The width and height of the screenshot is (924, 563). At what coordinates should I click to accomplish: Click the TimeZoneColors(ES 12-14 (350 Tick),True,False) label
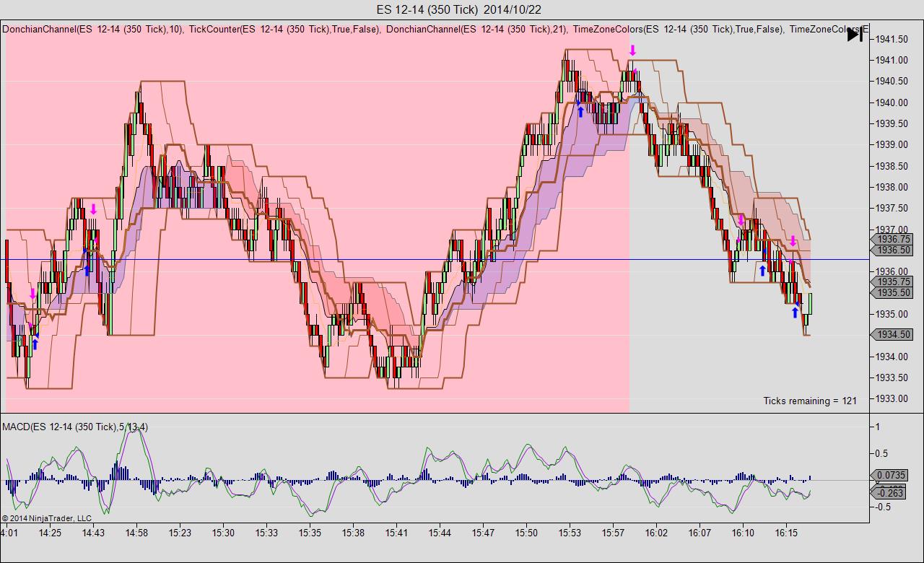pos(679,30)
